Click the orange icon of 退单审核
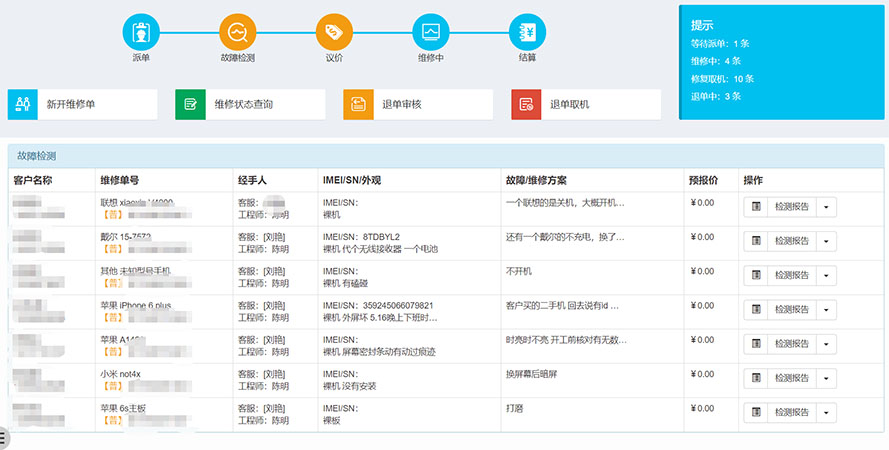Image resolution: width=889 pixels, height=450 pixels. 358,104
